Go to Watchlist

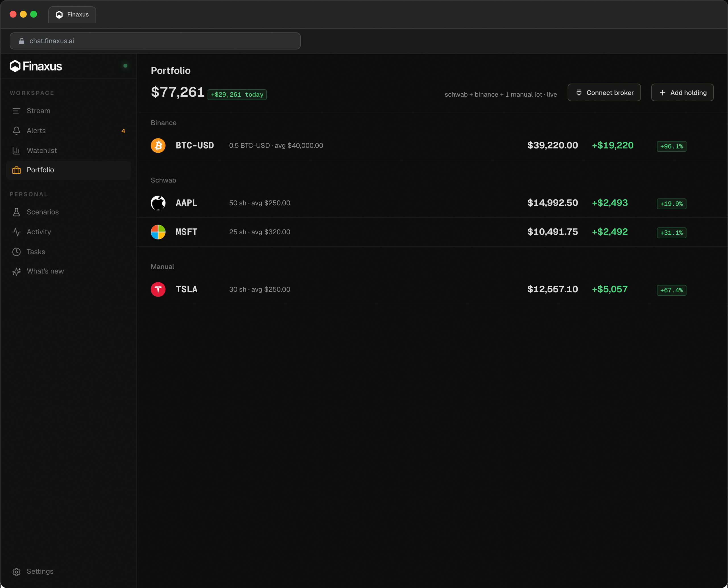click(69, 150)
